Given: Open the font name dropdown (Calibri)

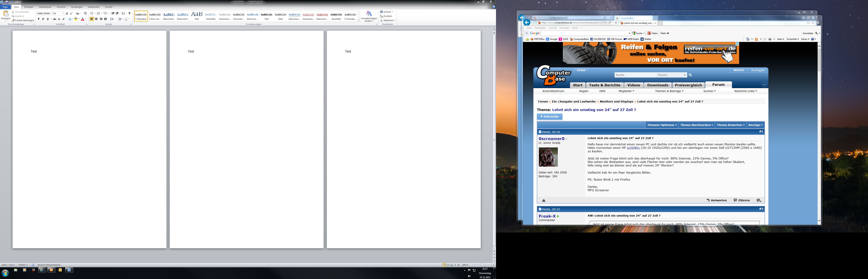Looking at the screenshot, I should [x=51, y=14].
